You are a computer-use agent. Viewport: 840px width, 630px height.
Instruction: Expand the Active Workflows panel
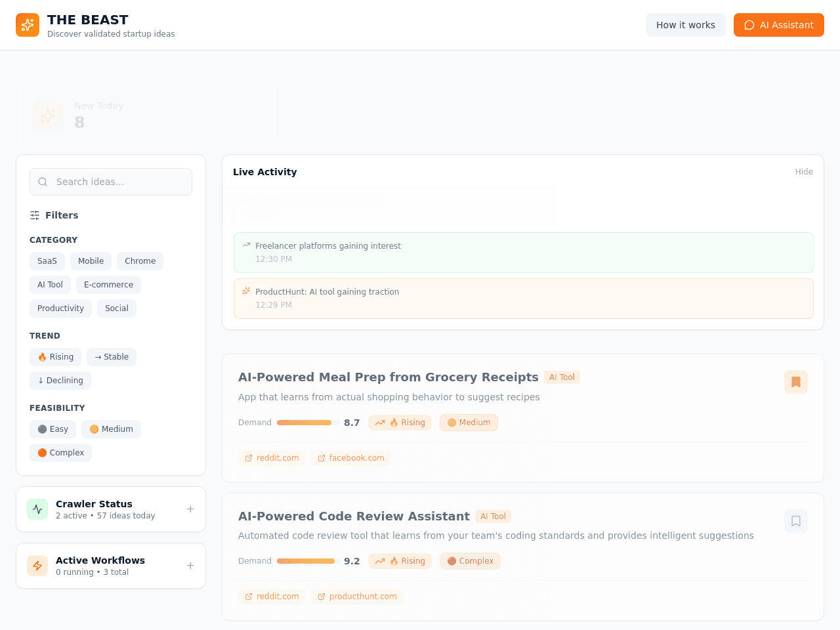coord(190,566)
